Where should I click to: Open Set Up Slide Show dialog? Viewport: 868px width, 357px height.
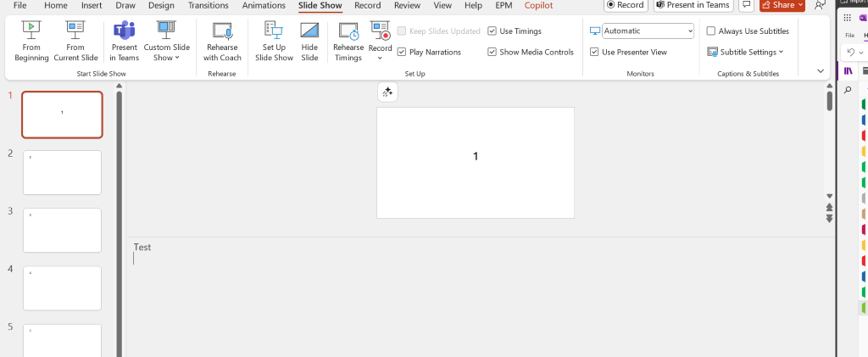(x=274, y=41)
